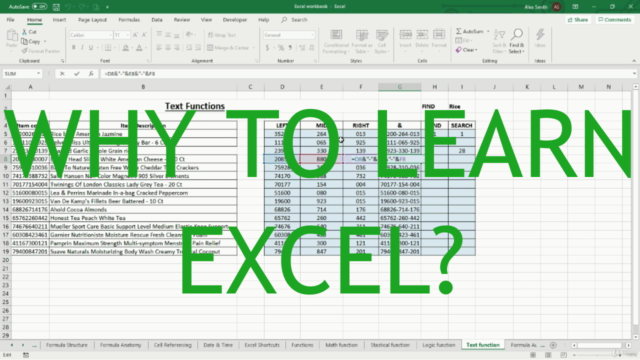This screenshot has height=360, width=640.
Task: Click the Insert Function fx icon
Action: tap(91, 73)
